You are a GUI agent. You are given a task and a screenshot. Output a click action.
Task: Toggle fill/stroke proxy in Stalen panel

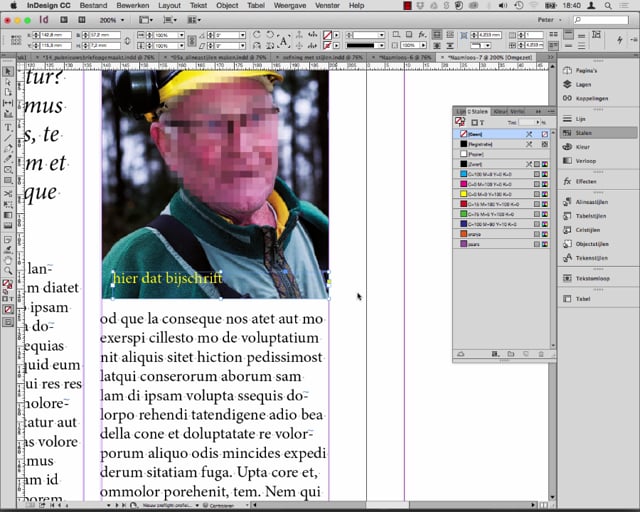point(460,122)
